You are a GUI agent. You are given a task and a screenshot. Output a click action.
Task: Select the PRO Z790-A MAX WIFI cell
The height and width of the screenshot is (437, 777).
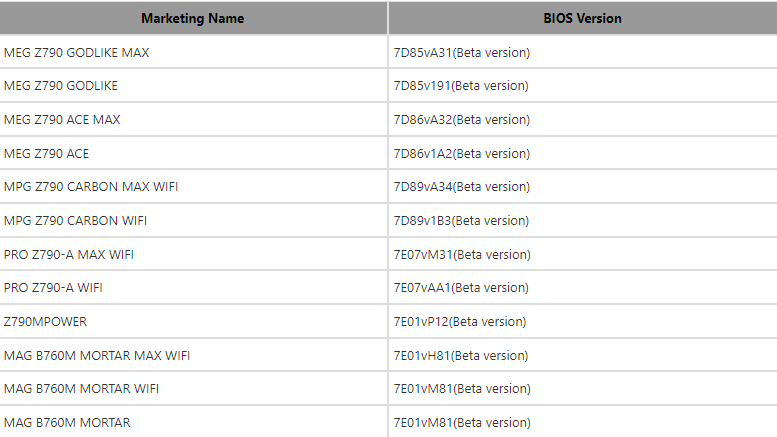click(193, 255)
